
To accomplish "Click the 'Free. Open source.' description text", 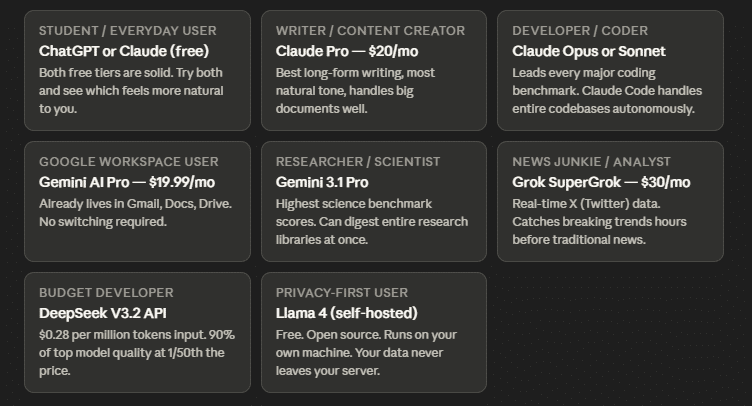I will 366,352.
